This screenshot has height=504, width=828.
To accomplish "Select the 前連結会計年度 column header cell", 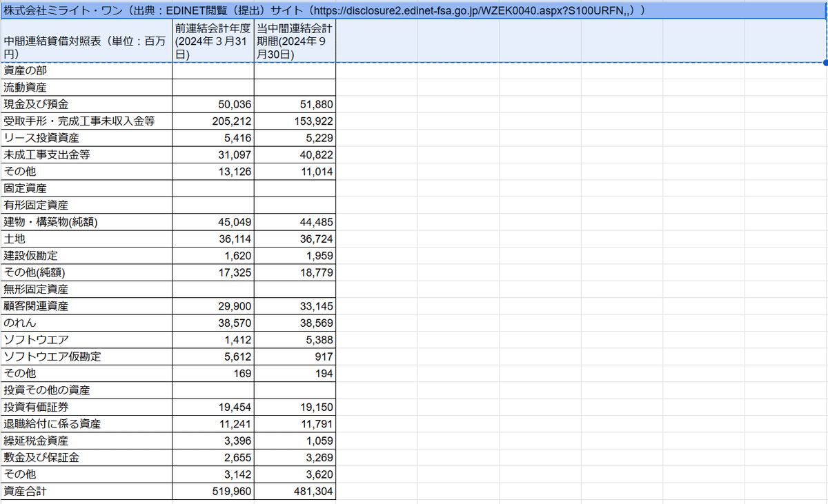I will coord(213,41).
